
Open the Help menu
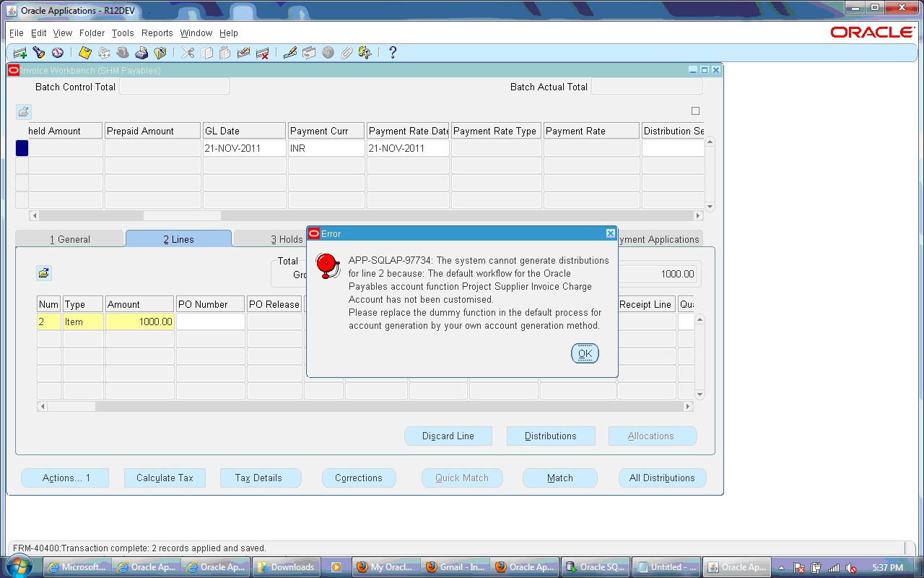click(x=229, y=33)
